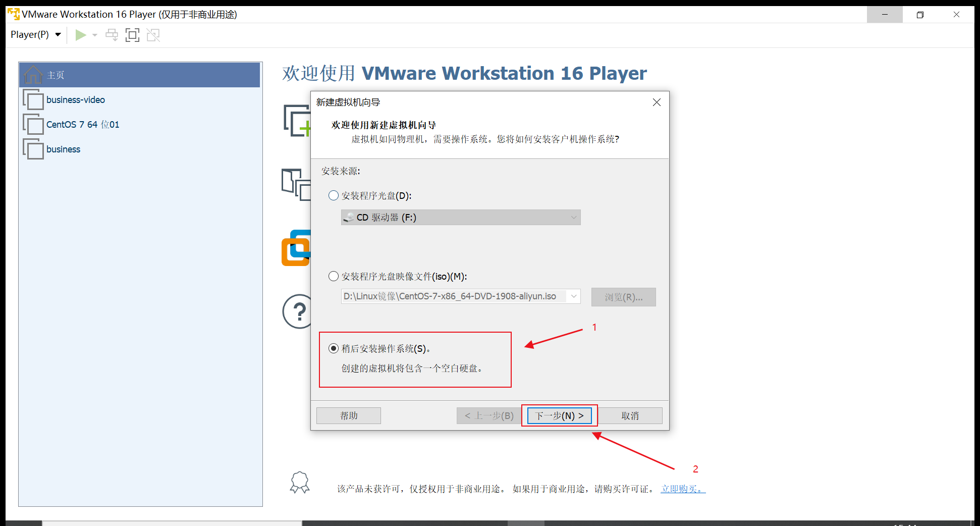The height and width of the screenshot is (526, 980).
Task: Minimize the VMware Player window
Action: (x=885, y=15)
